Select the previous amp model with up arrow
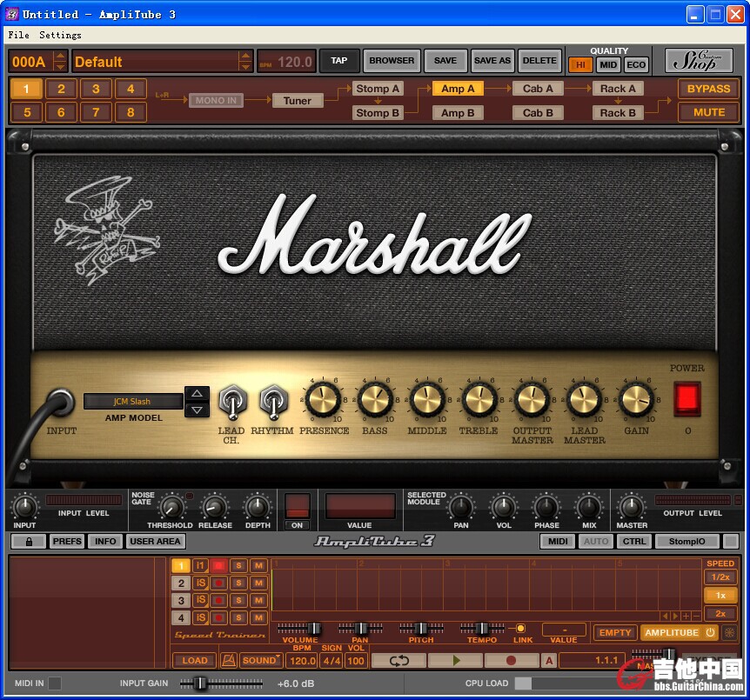 point(197,394)
